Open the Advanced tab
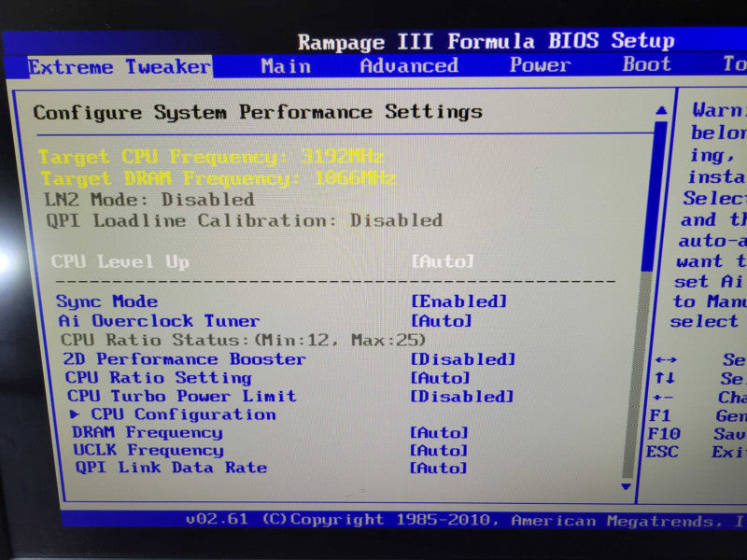Screen dimensions: 747x560 coord(409,65)
